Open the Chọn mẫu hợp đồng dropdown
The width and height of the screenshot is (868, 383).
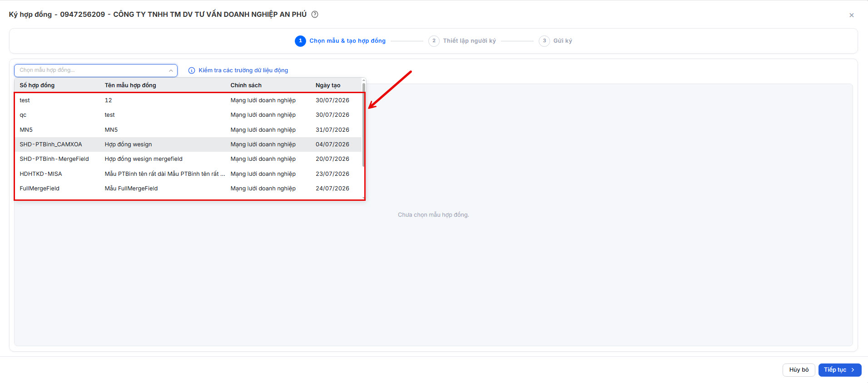96,70
